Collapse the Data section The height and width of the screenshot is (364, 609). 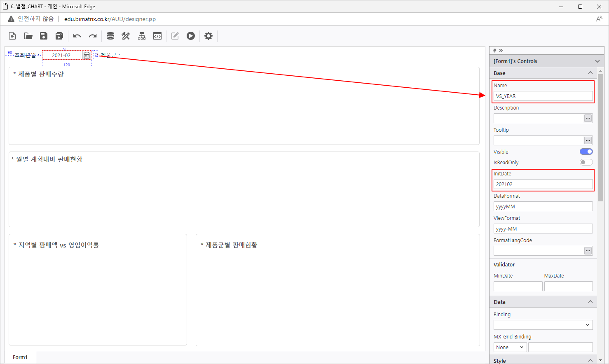tap(590, 302)
